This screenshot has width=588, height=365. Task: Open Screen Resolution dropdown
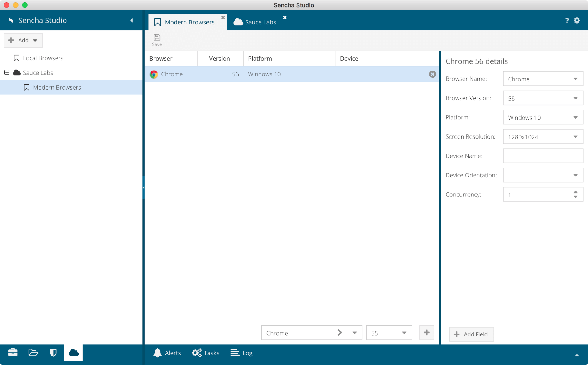click(575, 136)
